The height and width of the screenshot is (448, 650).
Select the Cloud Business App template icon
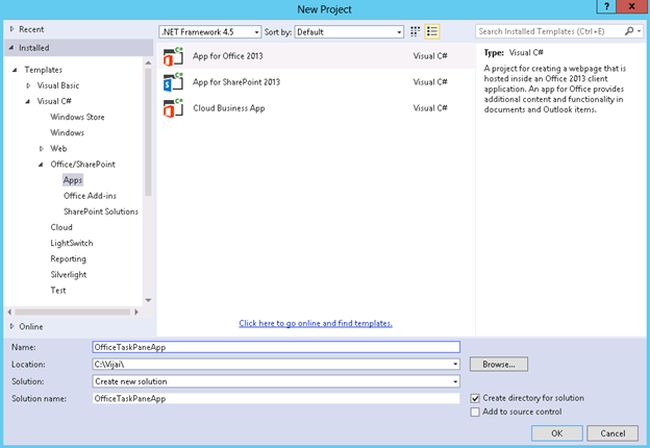pyautogui.click(x=173, y=108)
